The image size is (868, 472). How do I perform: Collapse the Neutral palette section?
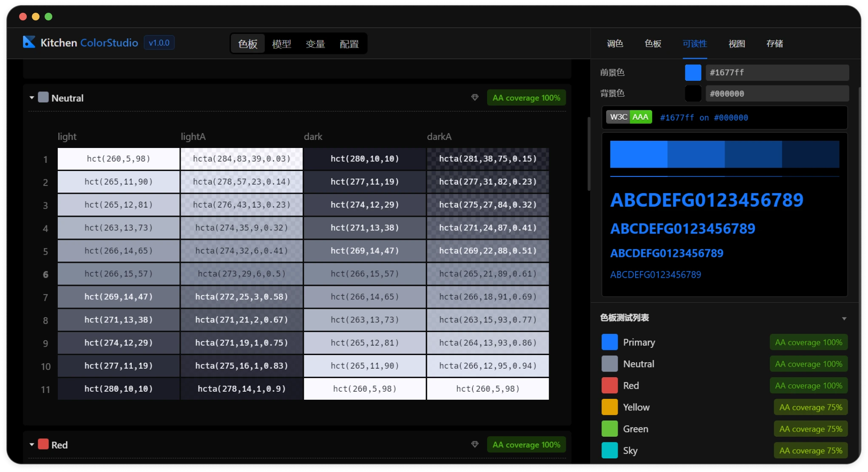coord(32,98)
